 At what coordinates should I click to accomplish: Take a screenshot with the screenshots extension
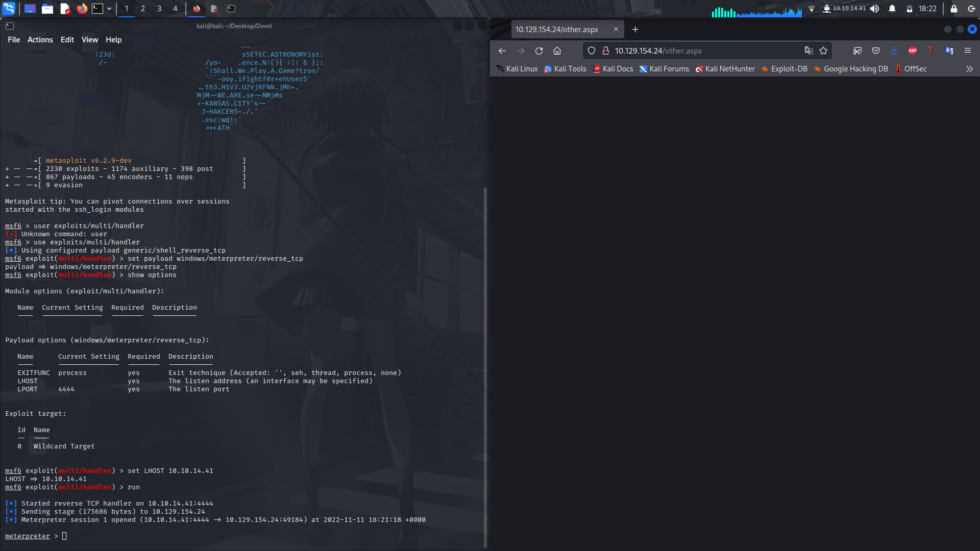(857, 51)
